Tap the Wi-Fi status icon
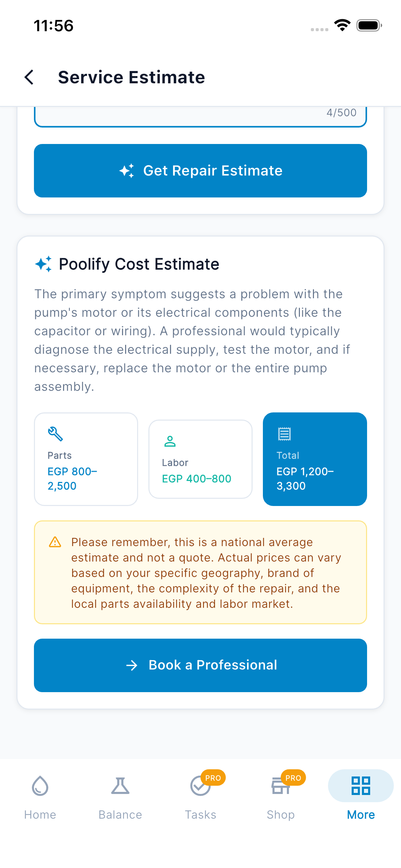401x868 pixels. [342, 25]
